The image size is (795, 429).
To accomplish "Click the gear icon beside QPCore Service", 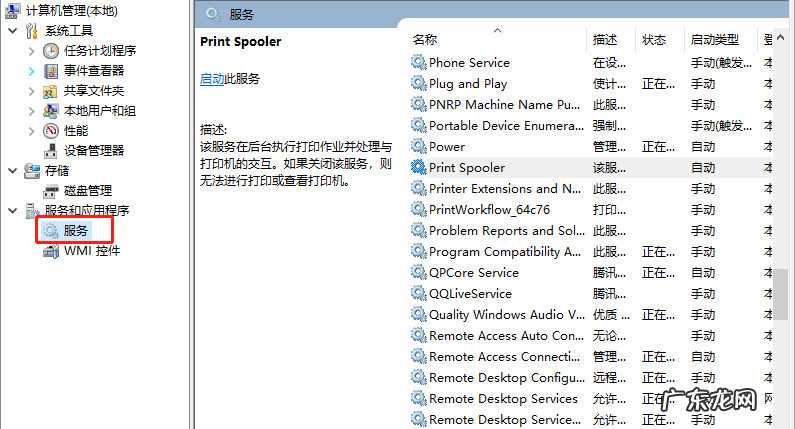I will click(x=418, y=272).
